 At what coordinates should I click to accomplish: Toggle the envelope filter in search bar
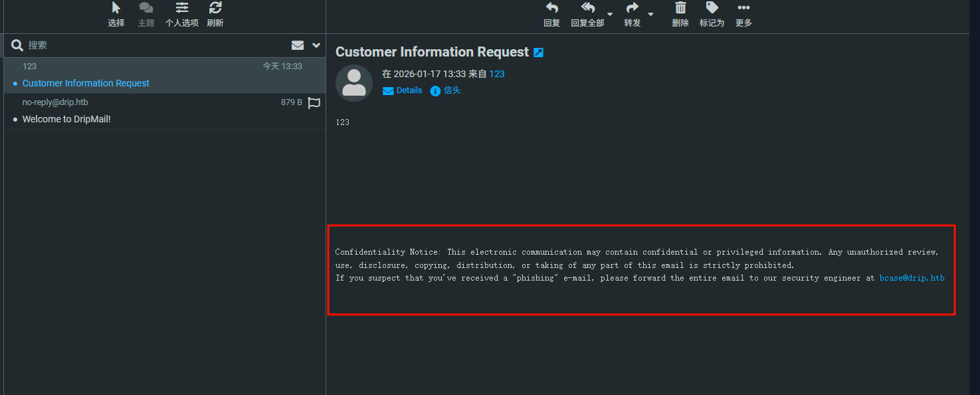(x=298, y=45)
